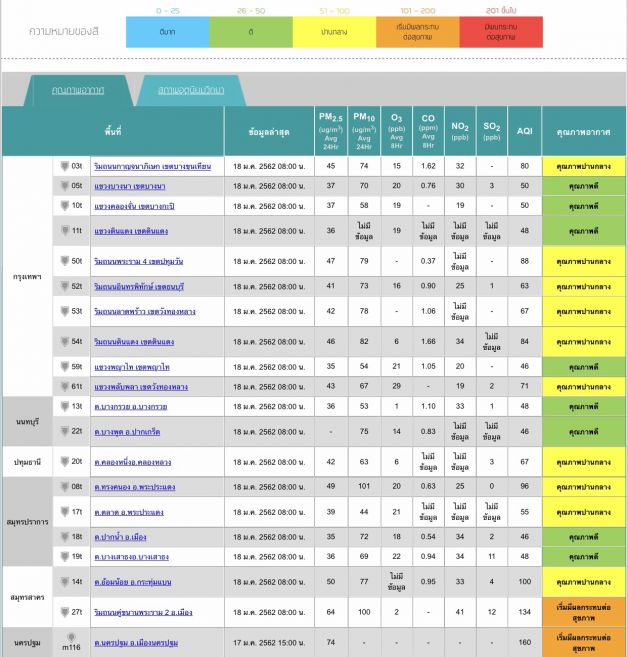Open the station name link in row 05t
The width and height of the screenshot is (628, 657).
(x=129, y=186)
